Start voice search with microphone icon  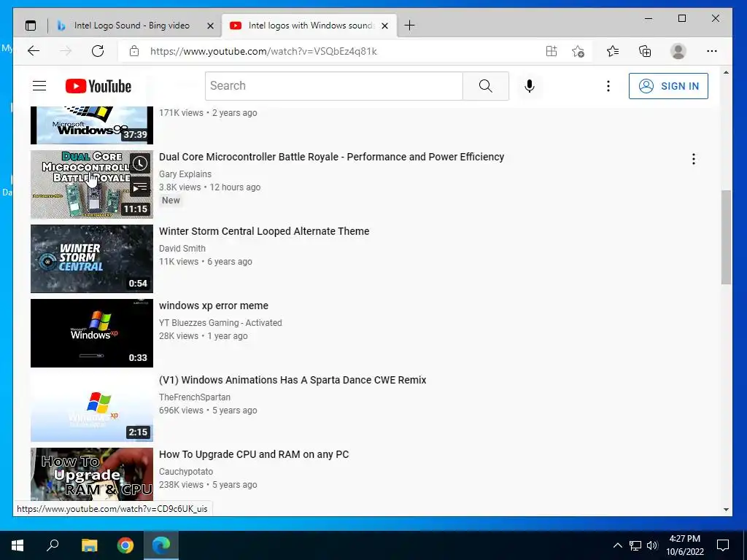pyautogui.click(x=530, y=86)
